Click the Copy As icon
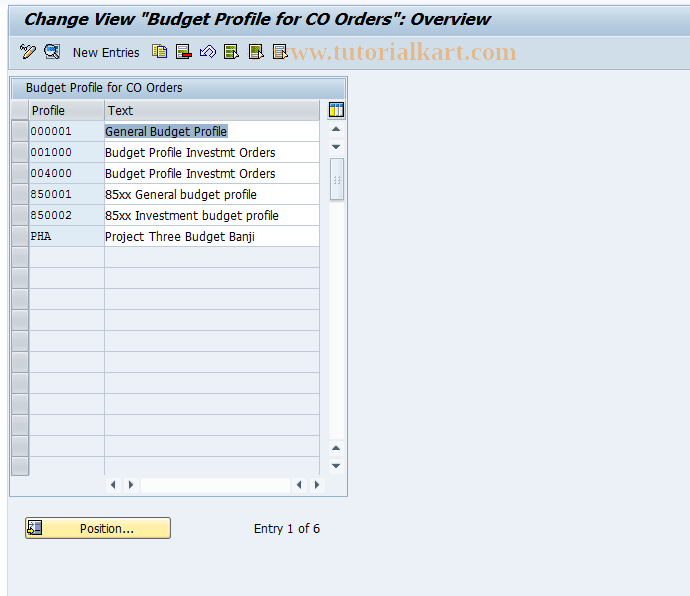 tap(160, 52)
